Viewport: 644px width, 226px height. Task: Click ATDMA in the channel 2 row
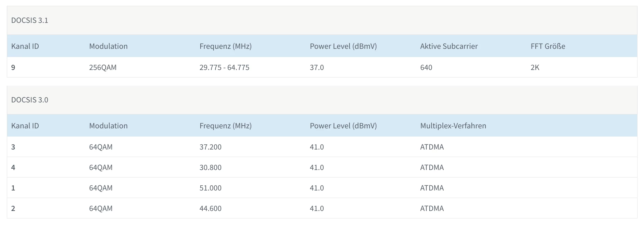coord(432,209)
